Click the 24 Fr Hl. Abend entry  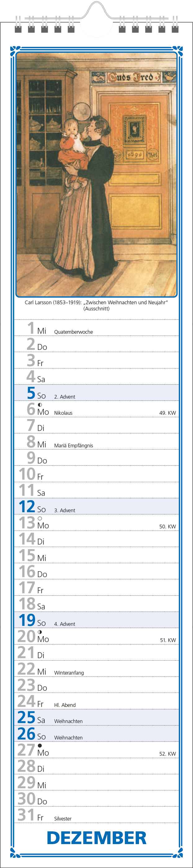click(96, 701)
